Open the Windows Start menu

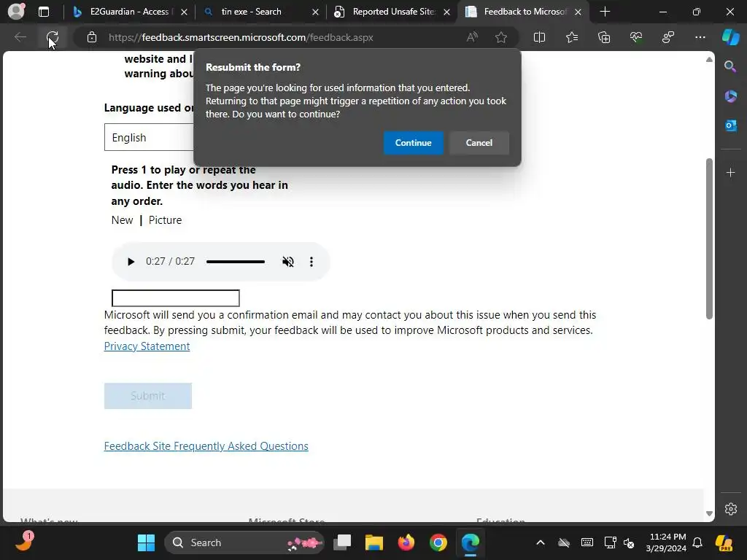146,542
